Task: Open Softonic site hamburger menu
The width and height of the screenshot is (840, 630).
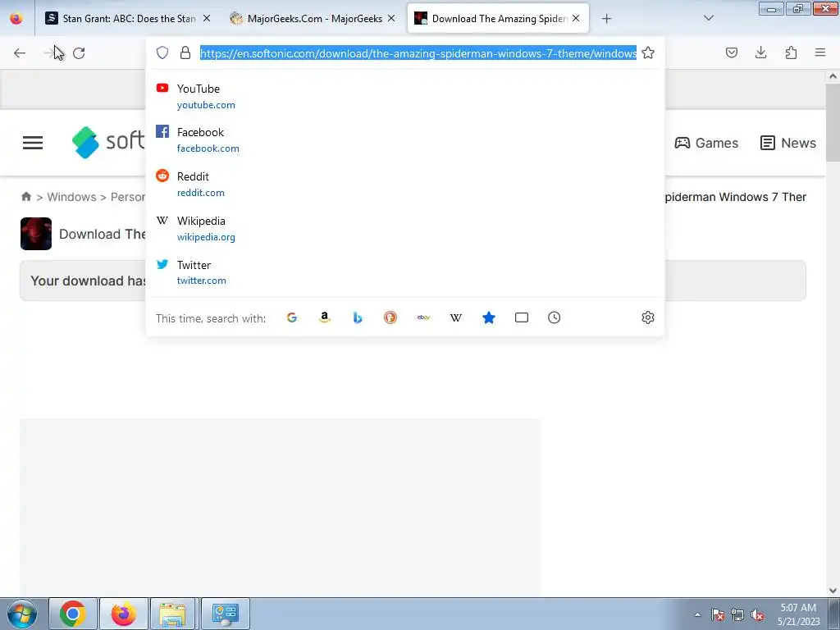Action: coord(33,143)
